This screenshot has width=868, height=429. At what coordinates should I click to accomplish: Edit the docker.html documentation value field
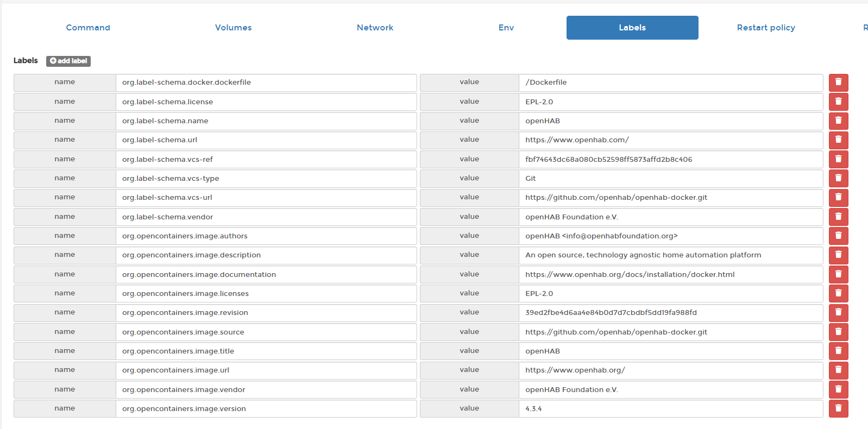671,274
